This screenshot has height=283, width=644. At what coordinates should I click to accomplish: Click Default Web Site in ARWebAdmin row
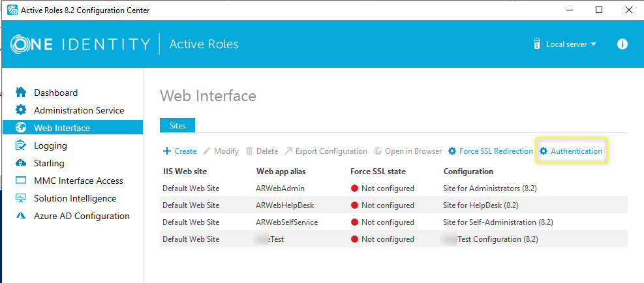tap(191, 188)
